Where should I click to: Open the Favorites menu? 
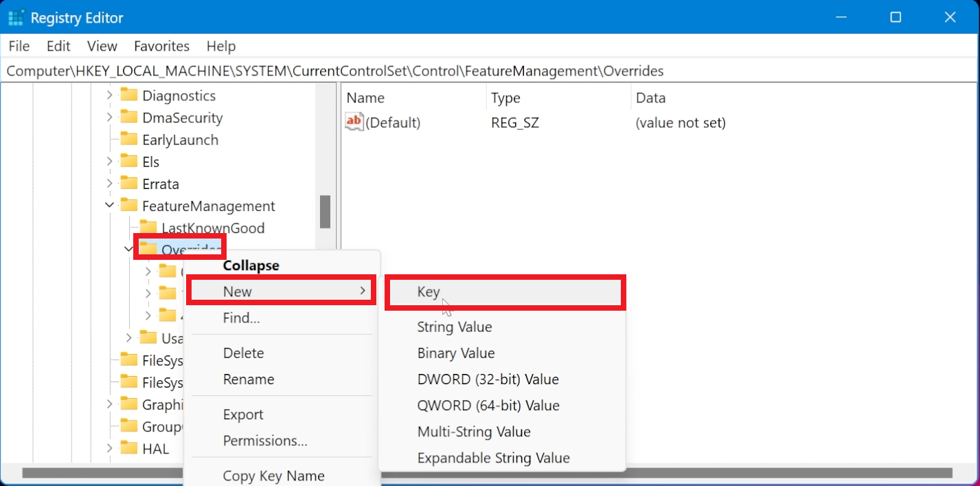(161, 46)
